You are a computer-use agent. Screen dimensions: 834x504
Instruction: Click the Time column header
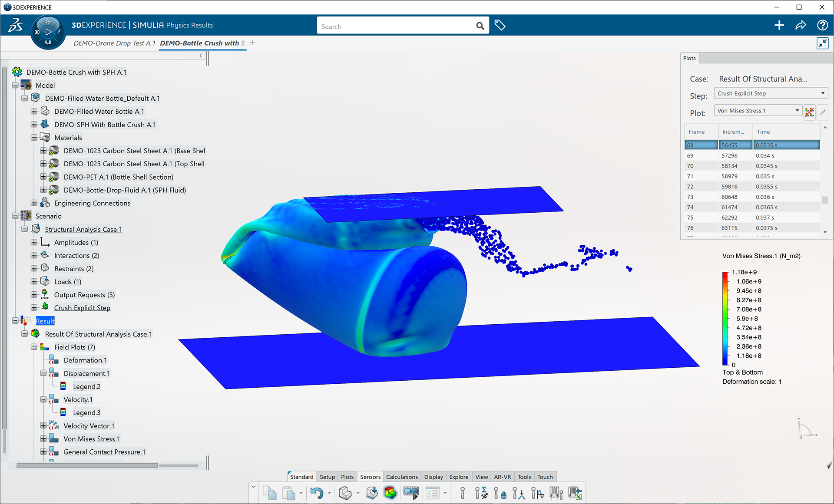786,132
